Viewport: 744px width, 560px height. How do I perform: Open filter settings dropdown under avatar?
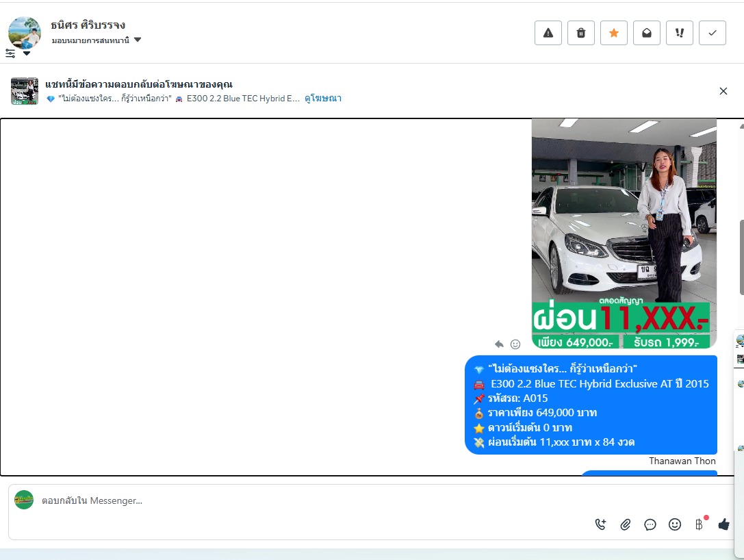[x=18, y=53]
